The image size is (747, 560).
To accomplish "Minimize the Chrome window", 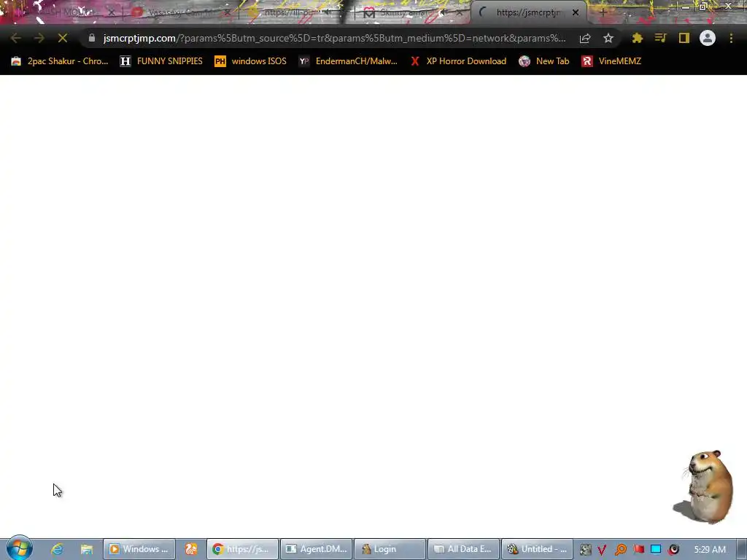I will pos(685,6).
